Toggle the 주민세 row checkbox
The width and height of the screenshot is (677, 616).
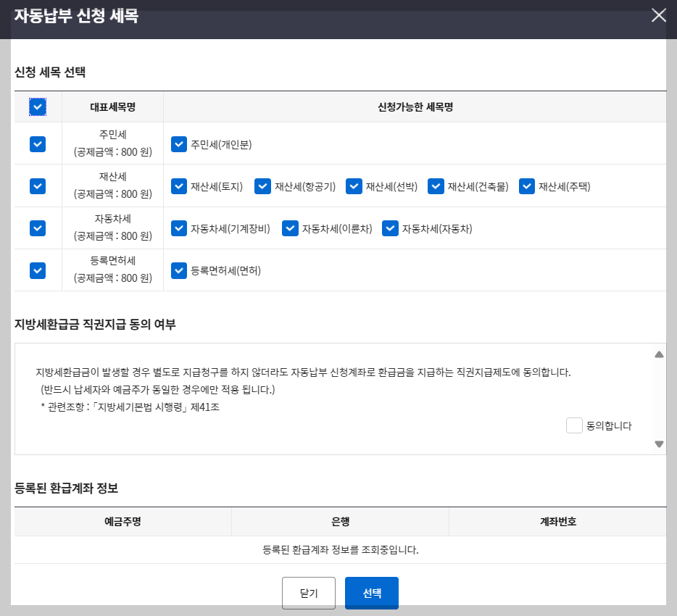coord(37,143)
